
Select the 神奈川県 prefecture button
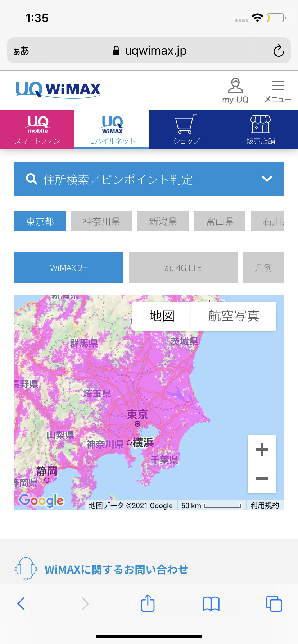(101, 221)
